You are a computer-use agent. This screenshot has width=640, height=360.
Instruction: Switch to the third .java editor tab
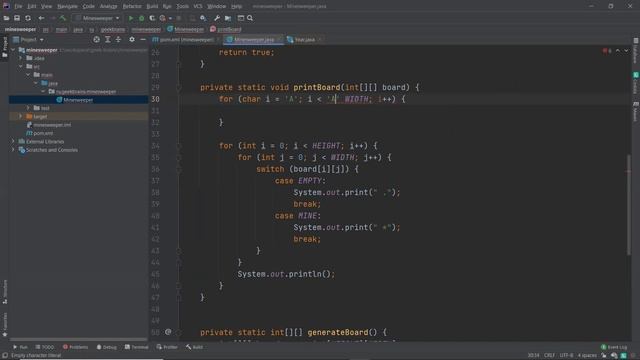click(304, 40)
